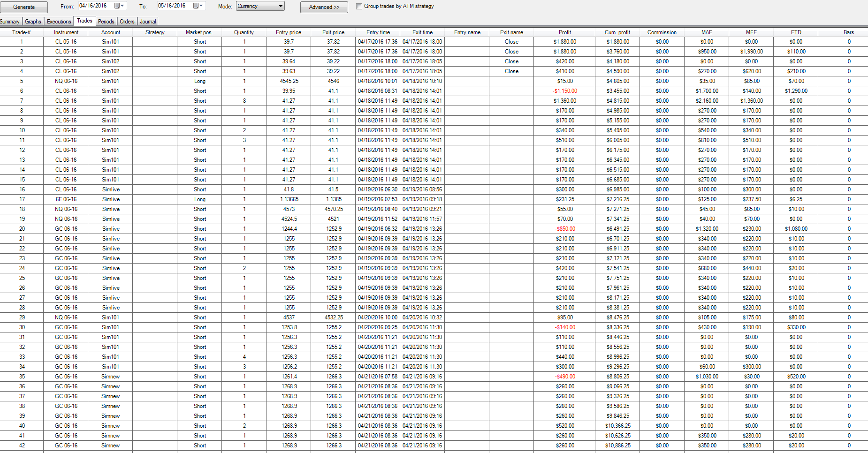
Task: Click the ETD cell $1,290.00
Action: 796,91
